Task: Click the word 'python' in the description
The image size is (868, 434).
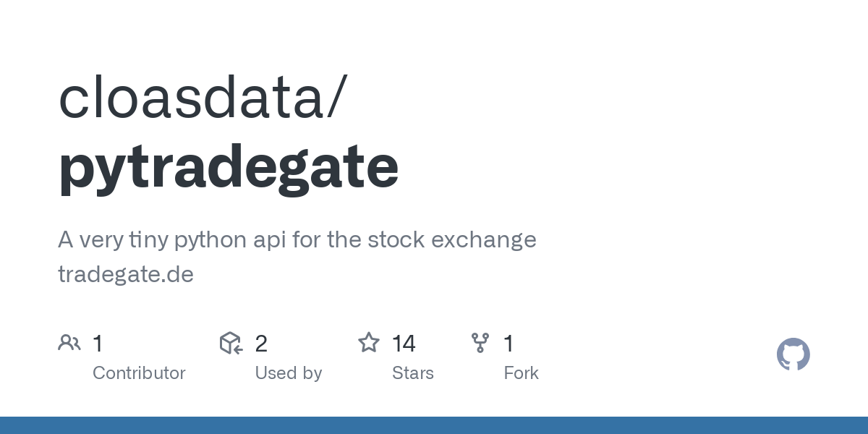Action: point(211,240)
